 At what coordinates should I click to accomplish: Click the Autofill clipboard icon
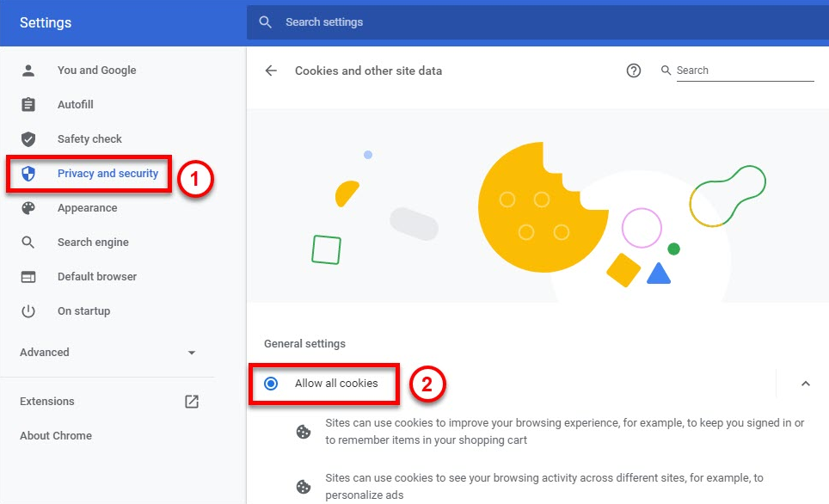[x=28, y=105]
